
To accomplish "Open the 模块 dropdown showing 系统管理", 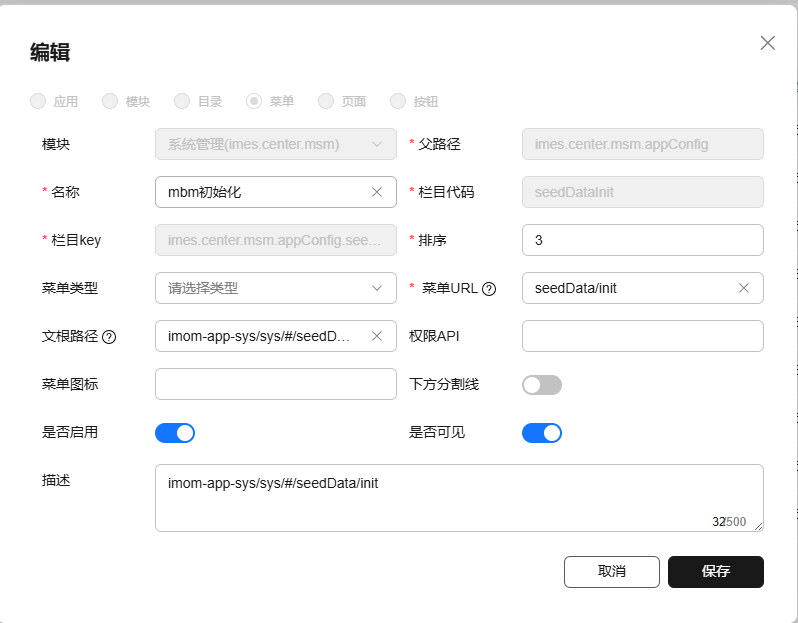I will coord(276,144).
